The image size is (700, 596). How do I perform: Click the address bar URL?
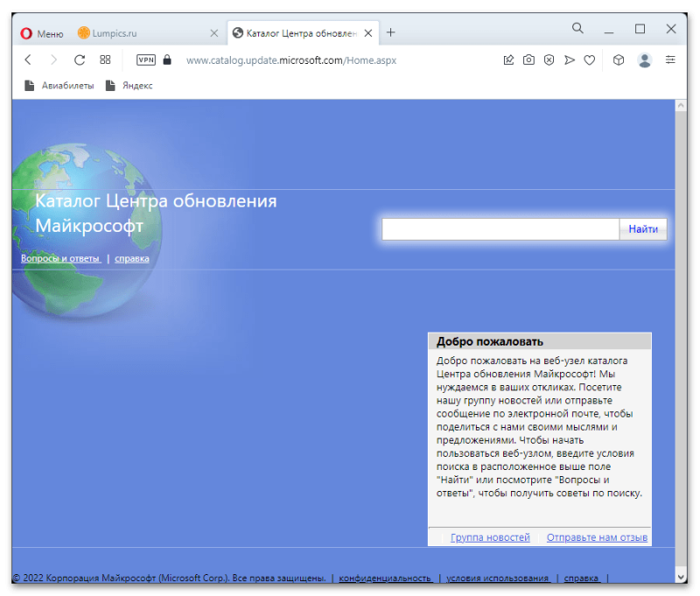(x=291, y=60)
